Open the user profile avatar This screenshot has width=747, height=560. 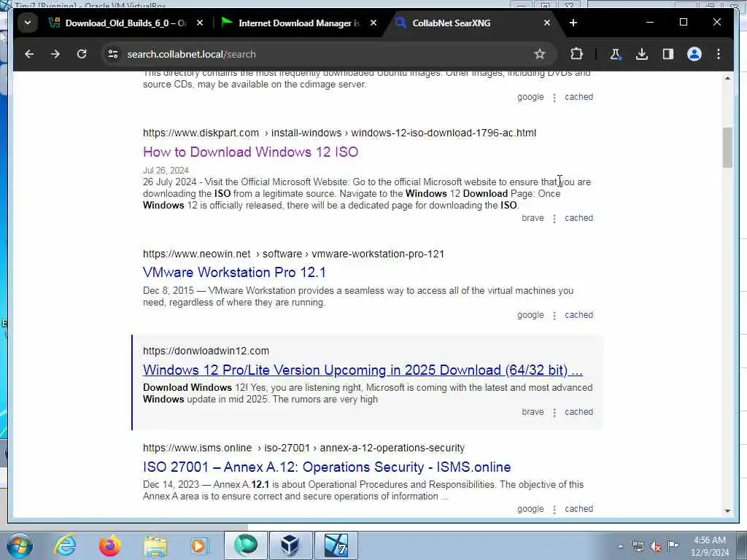pyautogui.click(x=694, y=54)
